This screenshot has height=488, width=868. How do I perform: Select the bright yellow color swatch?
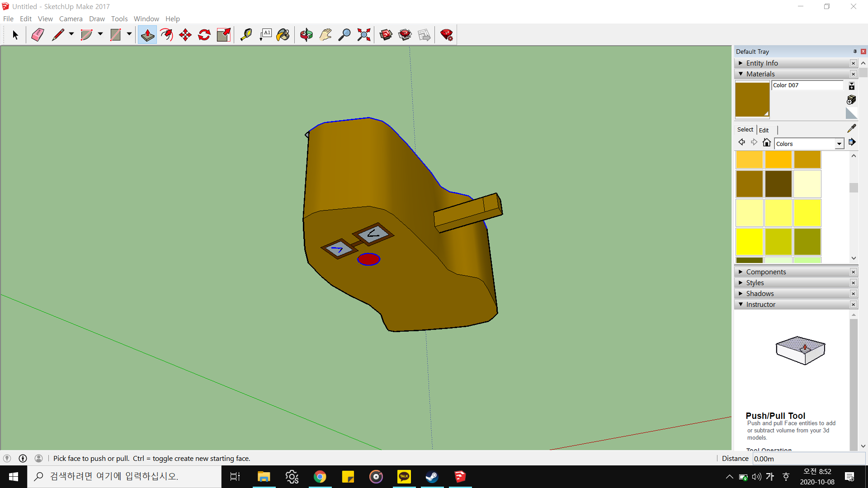coord(749,241)
